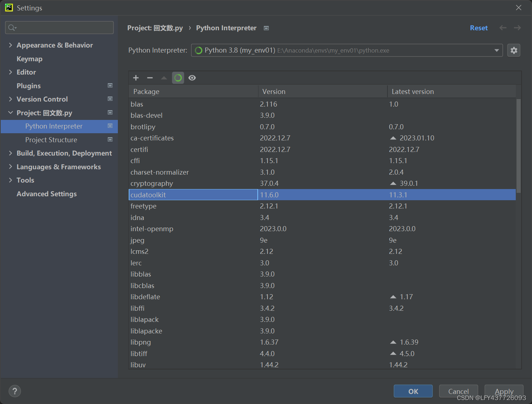Click the project-level icon next to Version Control
532x404 pixels.
(110, 99)
